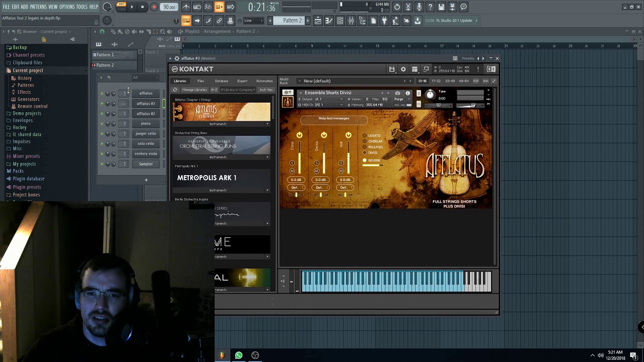This screenshot has height=362, width=644.
Task: Open the channel rack view icon
Action: click(x=340, y=21)
